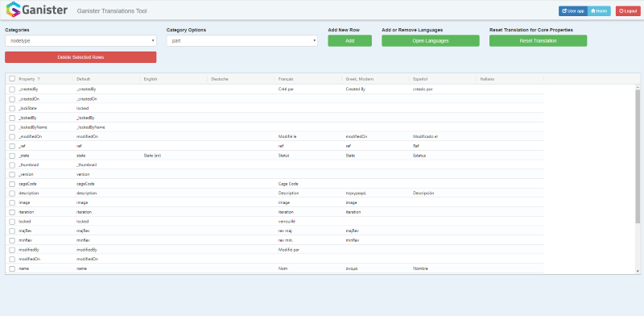The height and width of the screenshot is (316, 644).
Task: Click the English column header
Action: coord(151,78)
